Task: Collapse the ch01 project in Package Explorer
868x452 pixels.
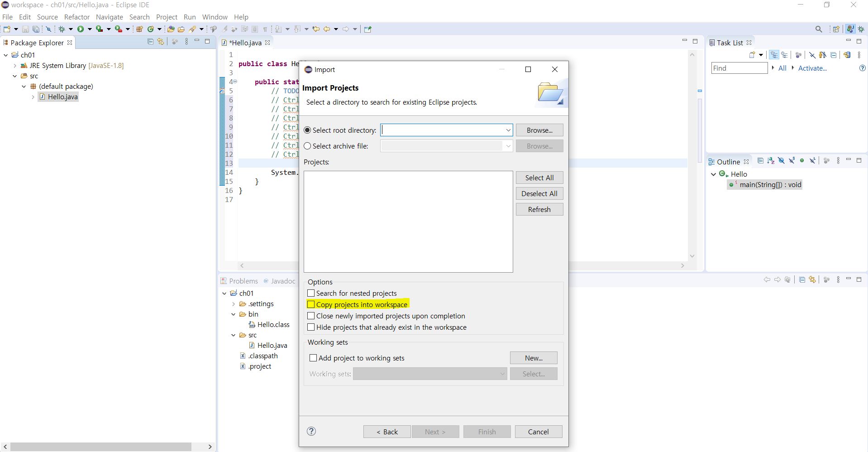Action: point(6,55)
